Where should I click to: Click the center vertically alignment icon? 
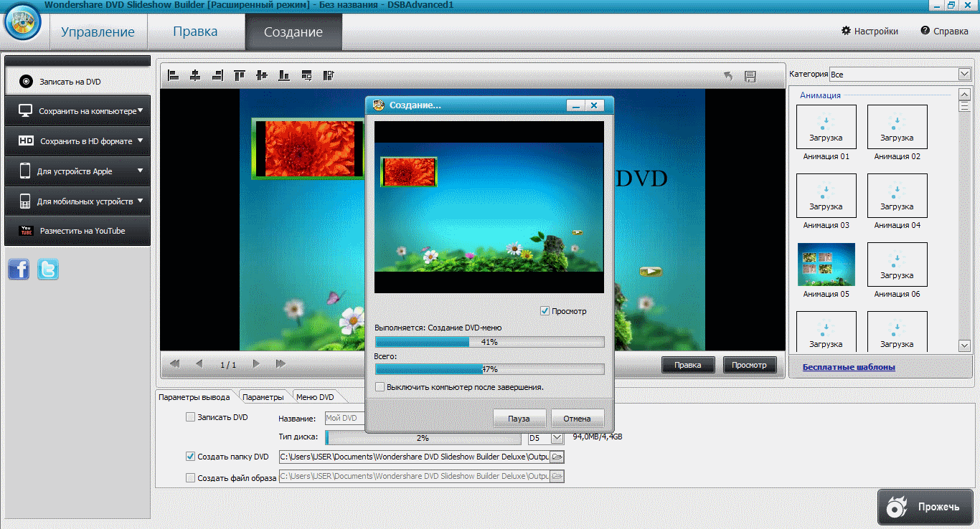tap(261, 75)
